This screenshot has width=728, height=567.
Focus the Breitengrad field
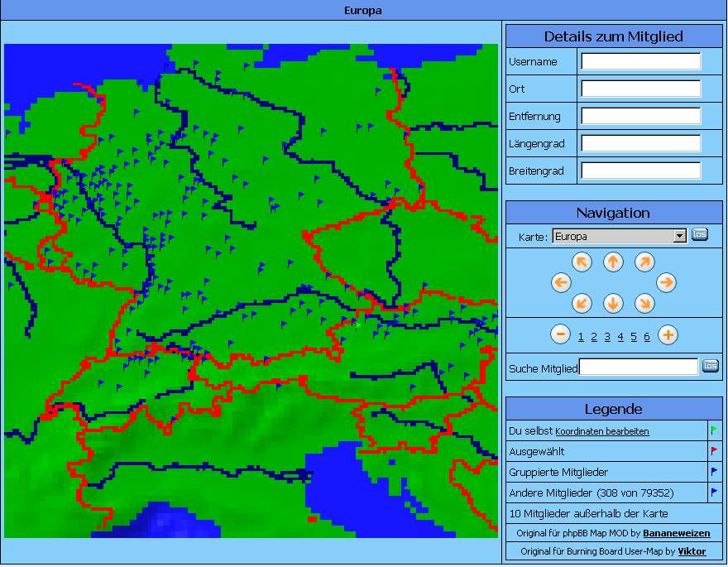point(640,171)
